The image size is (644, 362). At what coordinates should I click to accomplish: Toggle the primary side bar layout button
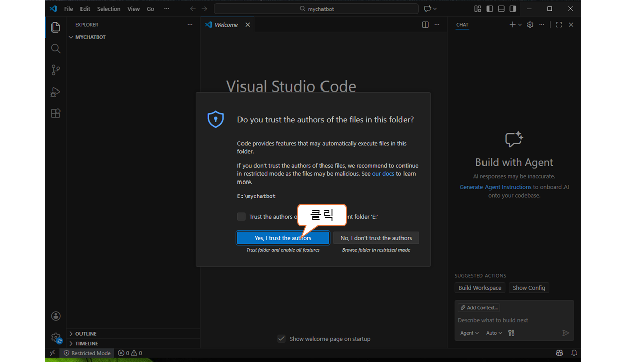489,9
